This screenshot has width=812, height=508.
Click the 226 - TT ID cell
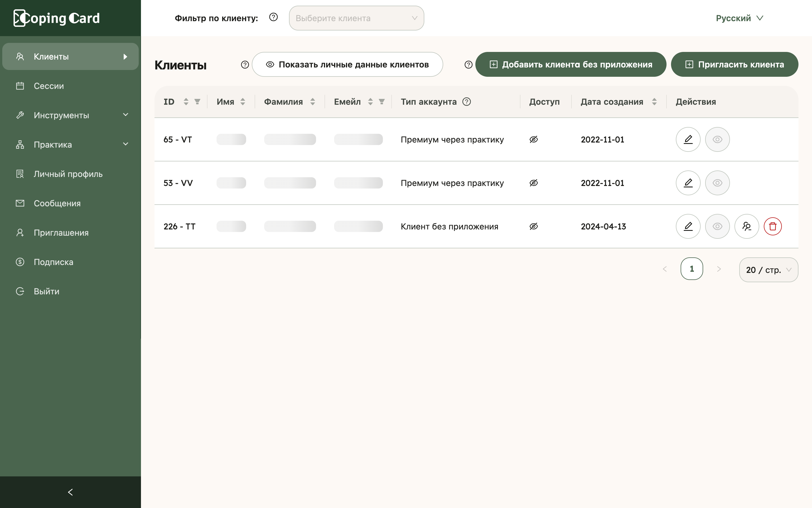coord(180,226)
